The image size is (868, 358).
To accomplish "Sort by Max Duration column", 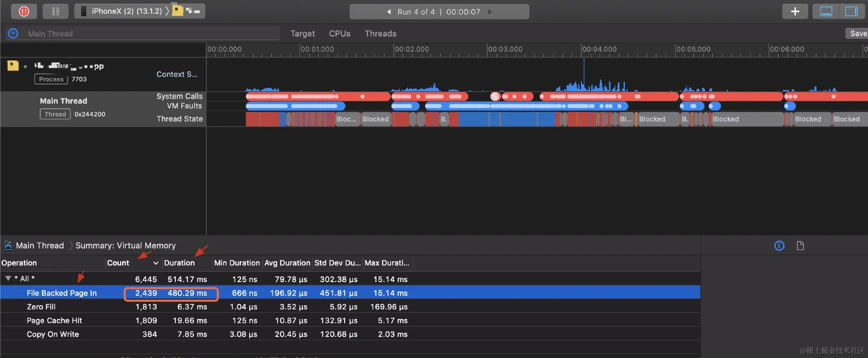I will point(387,263).
